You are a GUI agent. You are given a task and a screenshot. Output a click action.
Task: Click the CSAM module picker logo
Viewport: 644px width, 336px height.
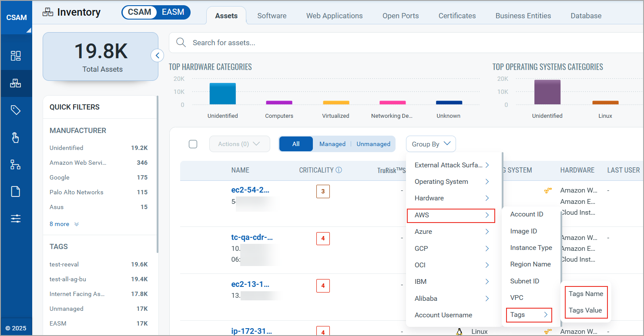pos(17,18)
